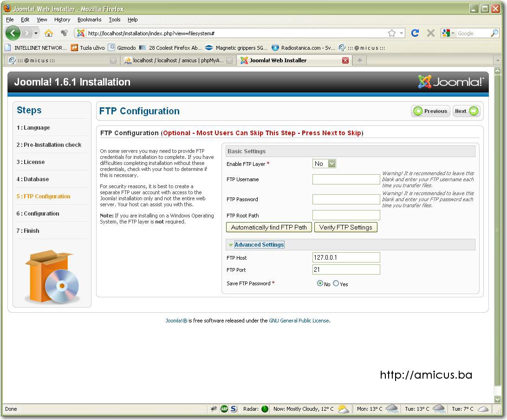Click the '5 : FTP Configuration' step text
The image size is (507, 420).
43,197
